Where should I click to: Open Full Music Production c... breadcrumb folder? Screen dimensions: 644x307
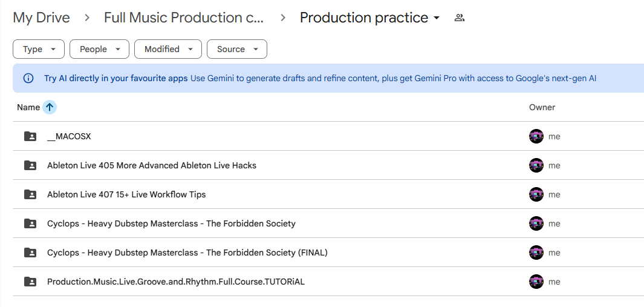pyautogui.click(x=184, y=18)
